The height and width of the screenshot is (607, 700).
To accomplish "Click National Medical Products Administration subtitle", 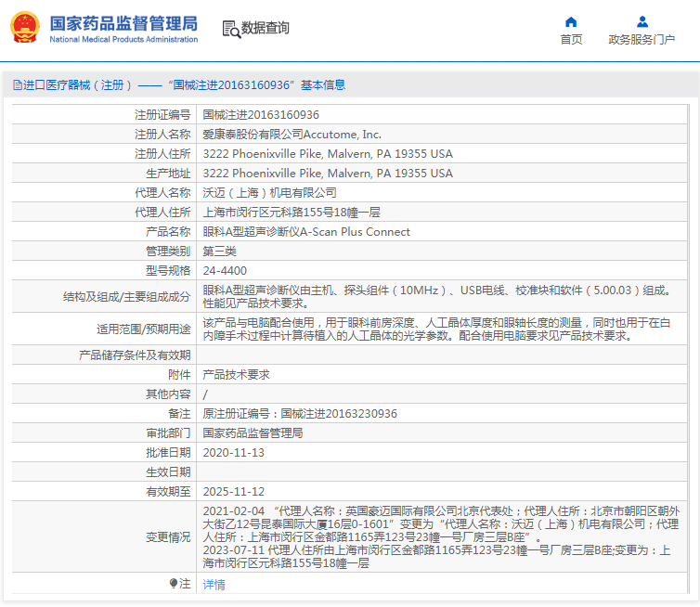I will [123, 39].
